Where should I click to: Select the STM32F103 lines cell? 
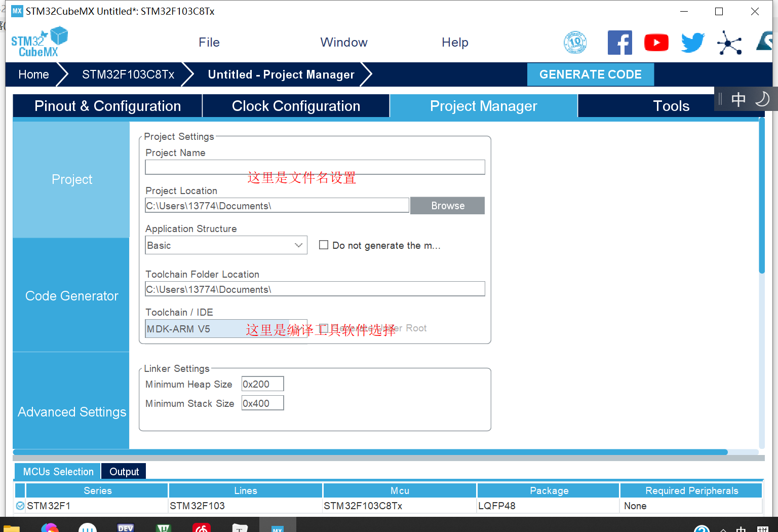[246, 506]
